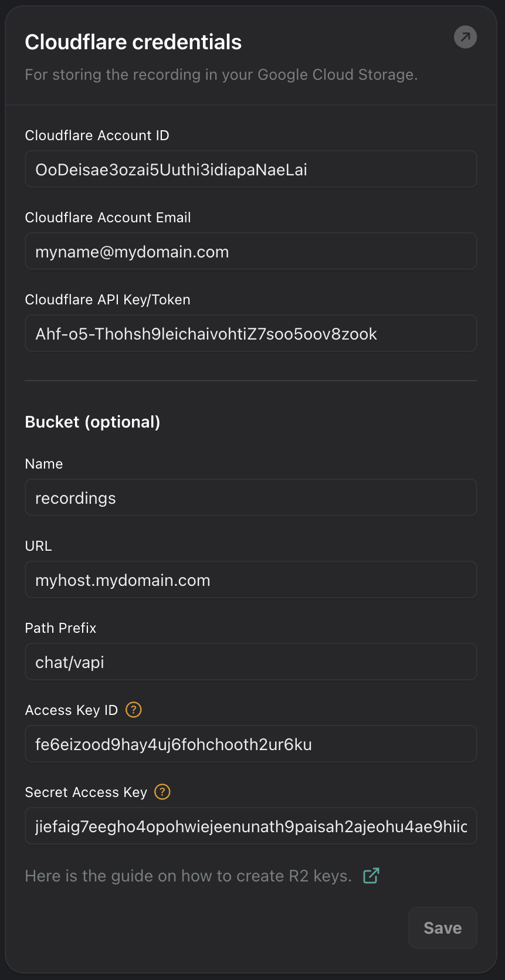Click the Secret Access Key input field
Screen dimensions: 505x980
(x=250, y=826)
